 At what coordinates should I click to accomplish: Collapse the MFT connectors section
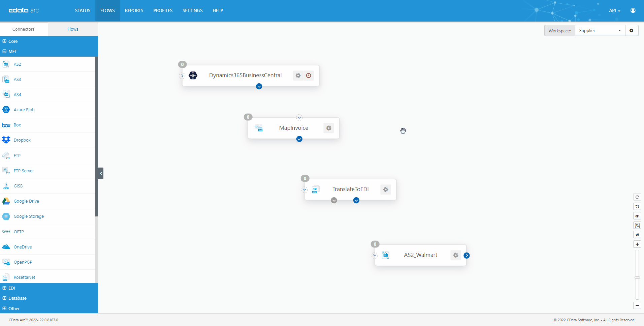coord(49,51)
